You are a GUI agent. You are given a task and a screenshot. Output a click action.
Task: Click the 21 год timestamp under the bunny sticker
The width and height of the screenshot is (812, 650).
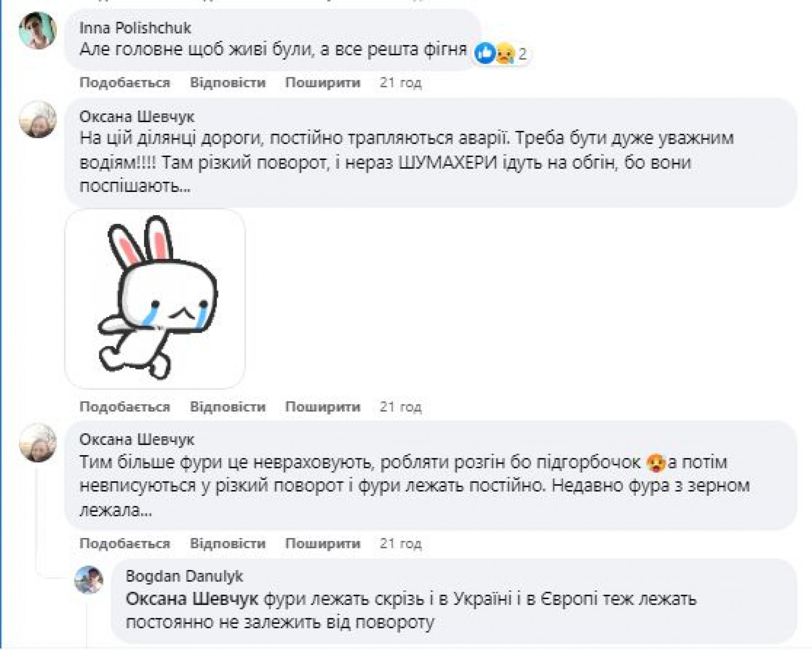401,407
